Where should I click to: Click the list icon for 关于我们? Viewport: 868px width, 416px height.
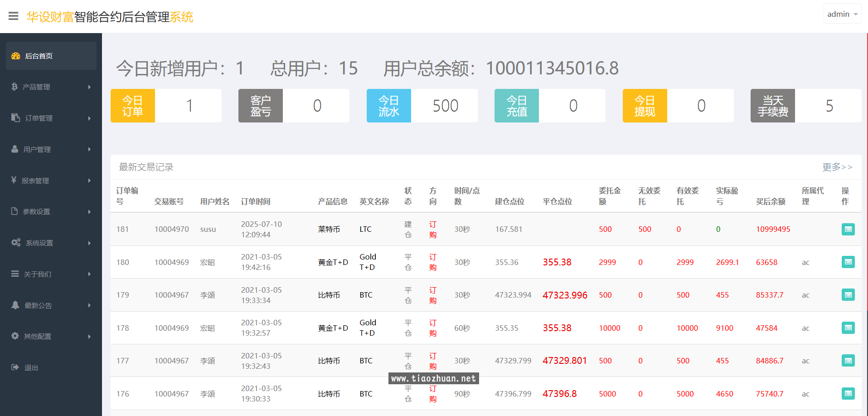click(x=15, y=274)
